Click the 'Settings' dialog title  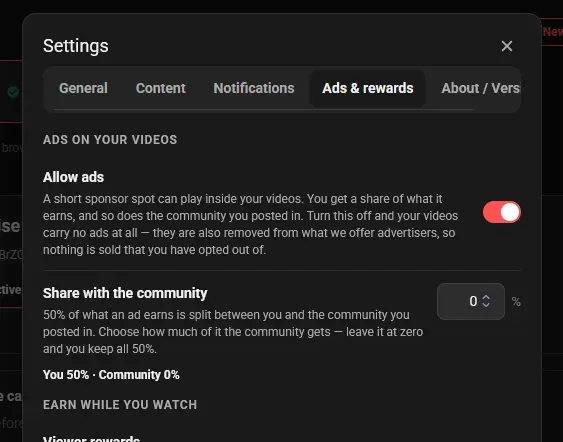tap(76, 46)
